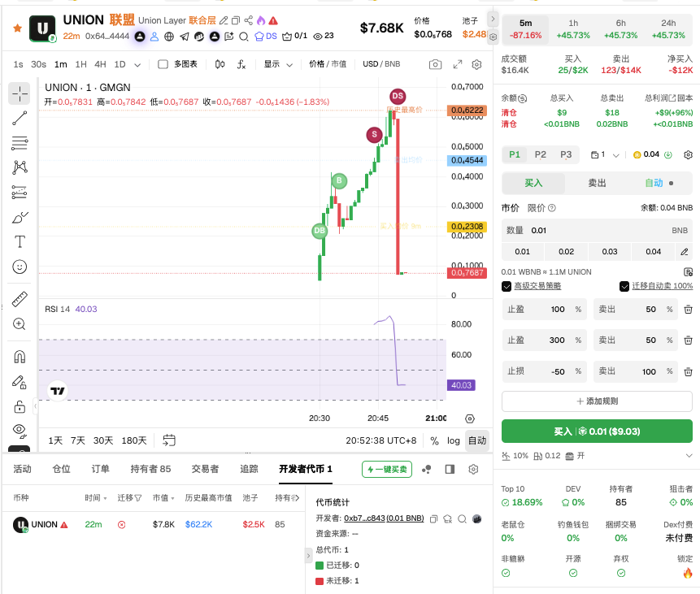This screenshot has height=594, width=700.
Task: Open the 持有者 85 tab
Action: pyautogui.click(x=150, y=469)
